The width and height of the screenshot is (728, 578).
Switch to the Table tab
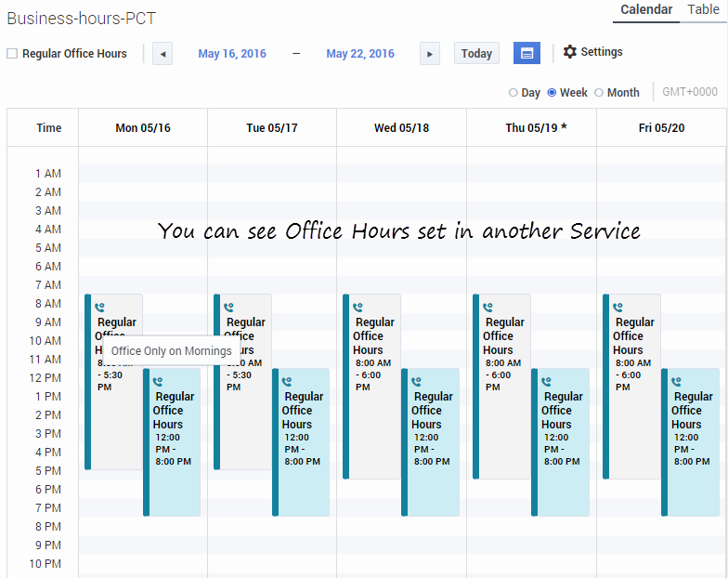pos(703,10)
